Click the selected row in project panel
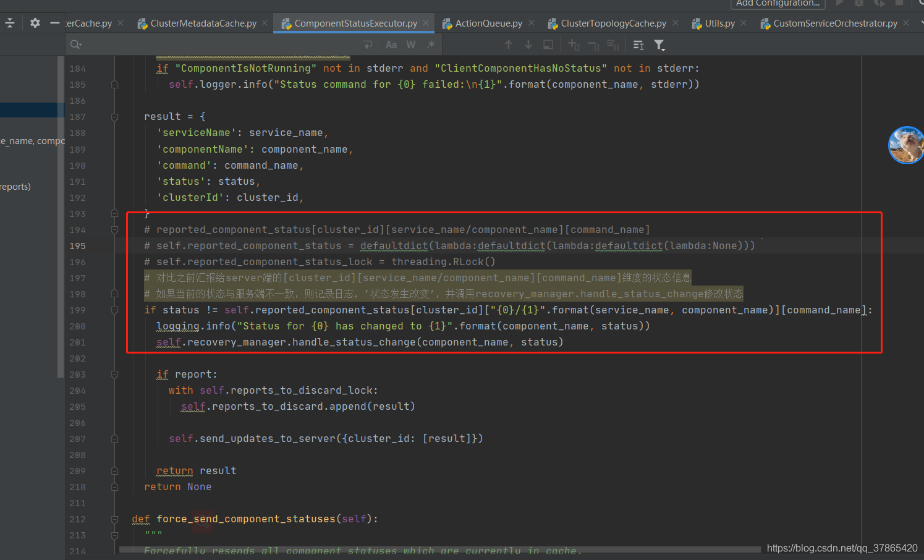Viewport: 924px width, 560px height. click(32, 110)
